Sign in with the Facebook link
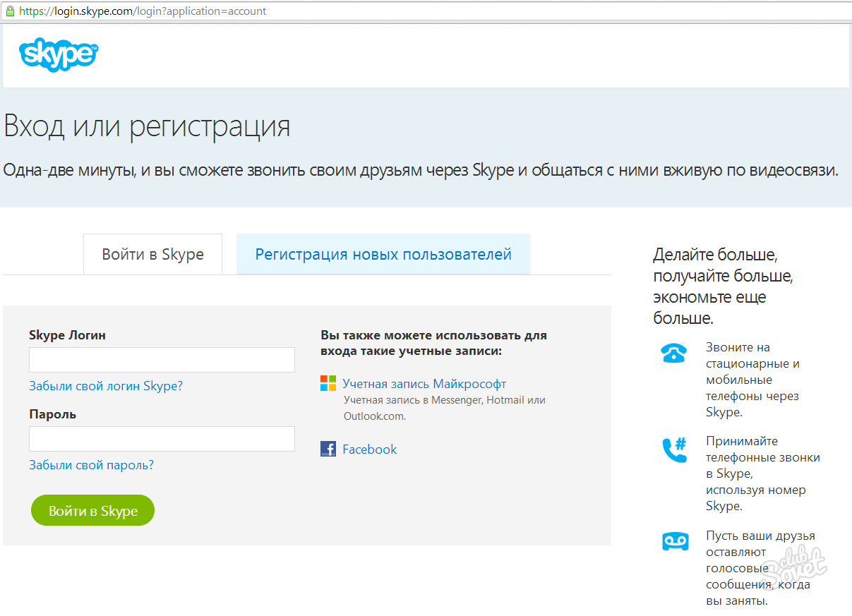This screenshot has width=852, height=616. click(x=370, y=449)
